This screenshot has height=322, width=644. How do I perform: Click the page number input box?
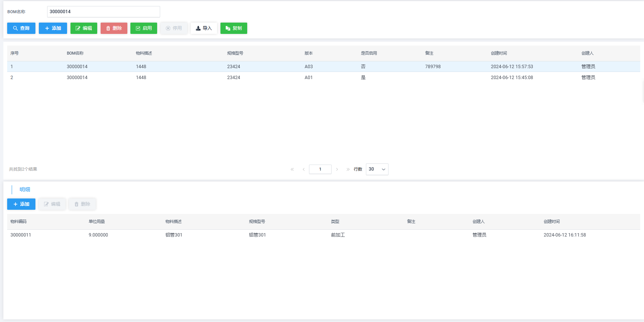coord(320,169)
